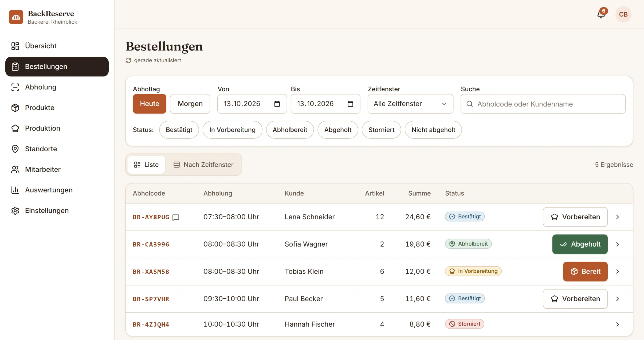This screenshot has height=340, width=644.
Task: Switch to the Nach Zeitfenster view
Action: [x=203, y=165]
